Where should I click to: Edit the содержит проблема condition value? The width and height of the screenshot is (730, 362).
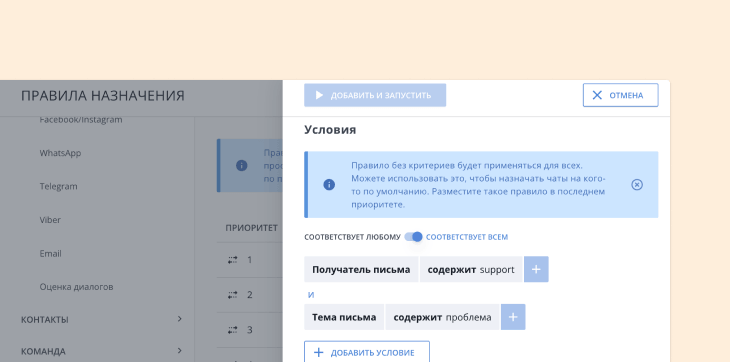[442, 317]
